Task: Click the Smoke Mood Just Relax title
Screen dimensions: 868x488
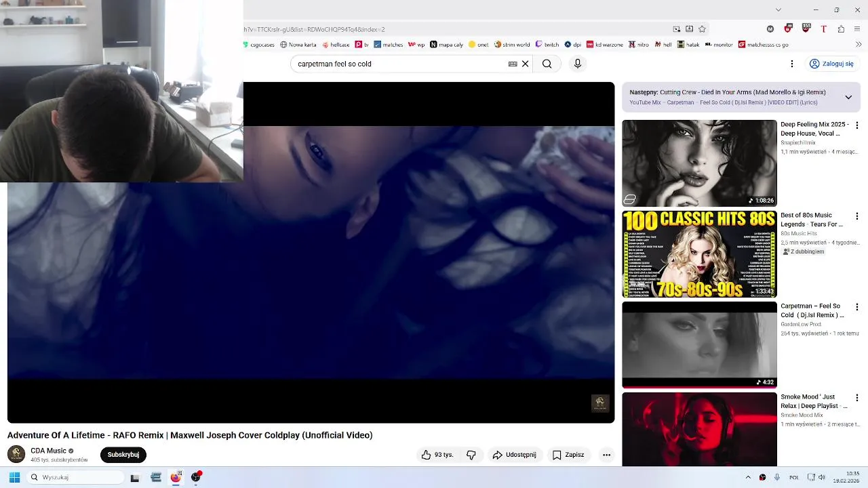Action: tap(814, 401)
